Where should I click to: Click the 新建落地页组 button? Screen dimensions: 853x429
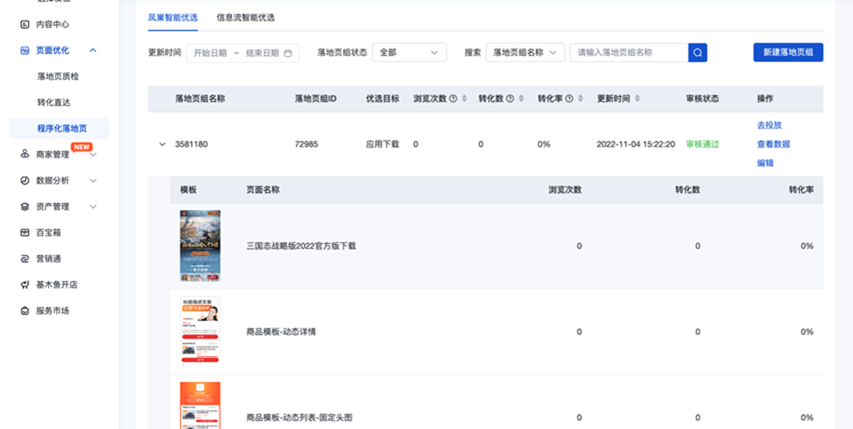click(x=787, y=53)
